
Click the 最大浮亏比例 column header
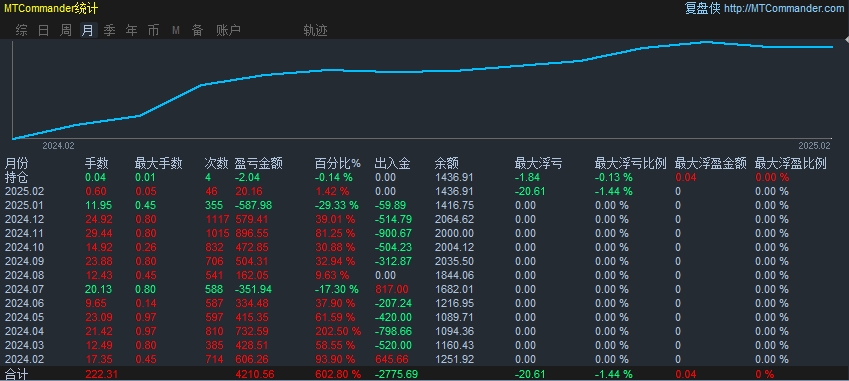point(630,163)
